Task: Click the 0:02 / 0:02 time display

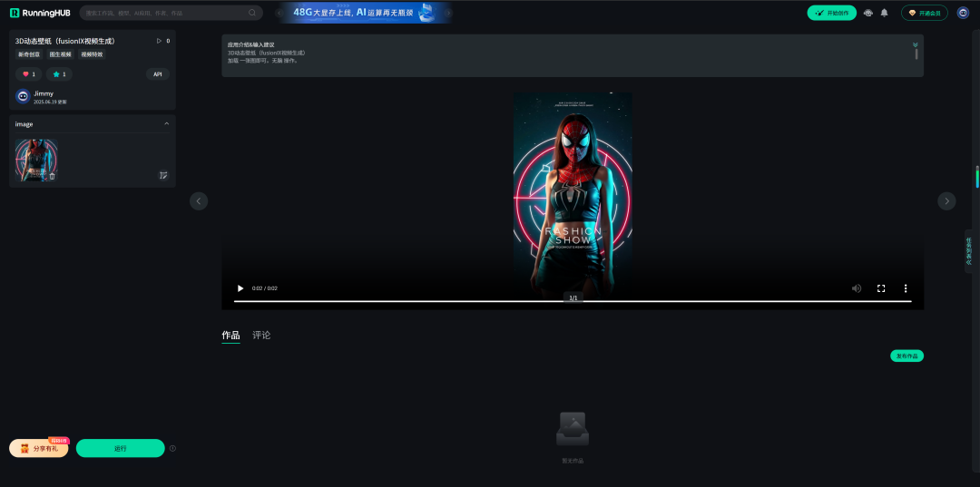Action: (264, 288)
